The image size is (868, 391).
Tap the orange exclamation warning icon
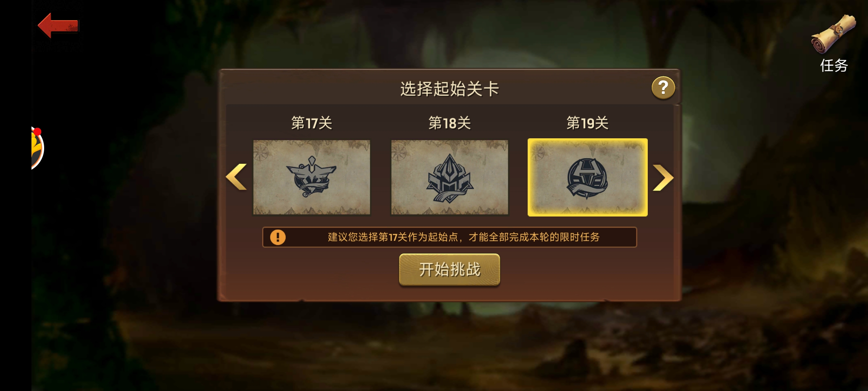(x=278, y=237)
